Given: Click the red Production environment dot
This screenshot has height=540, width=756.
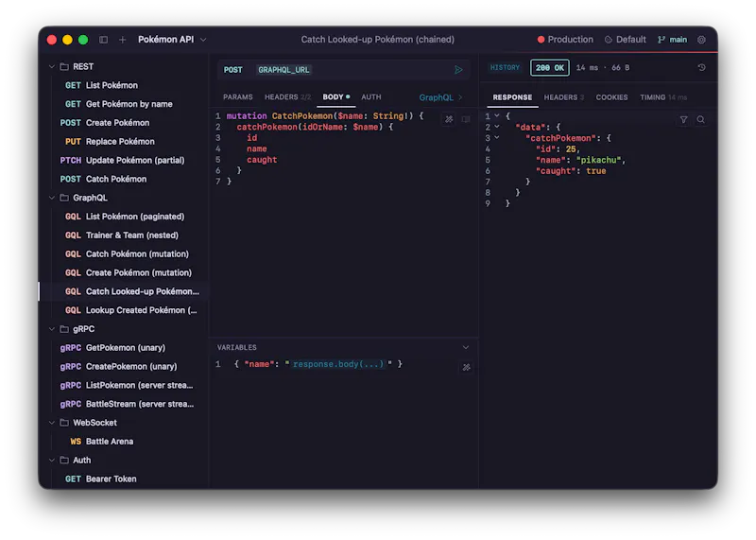Looking at the screenshot, I should (541, 40).
